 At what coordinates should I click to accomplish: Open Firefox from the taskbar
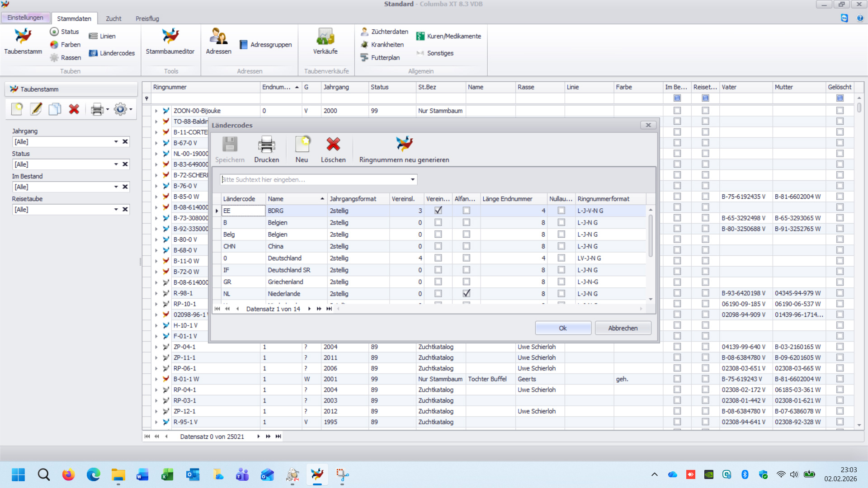[x=69, y=474]
